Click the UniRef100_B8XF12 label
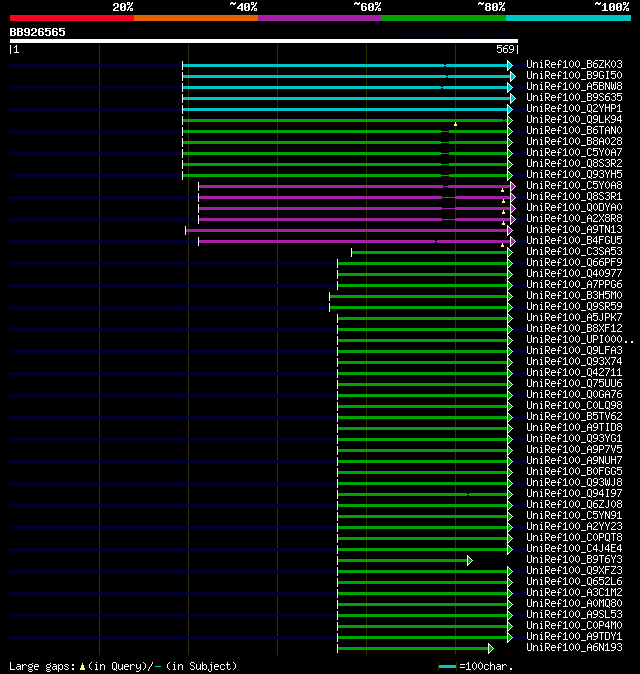This screenshot has width=640, height=674. pos(574,328)
